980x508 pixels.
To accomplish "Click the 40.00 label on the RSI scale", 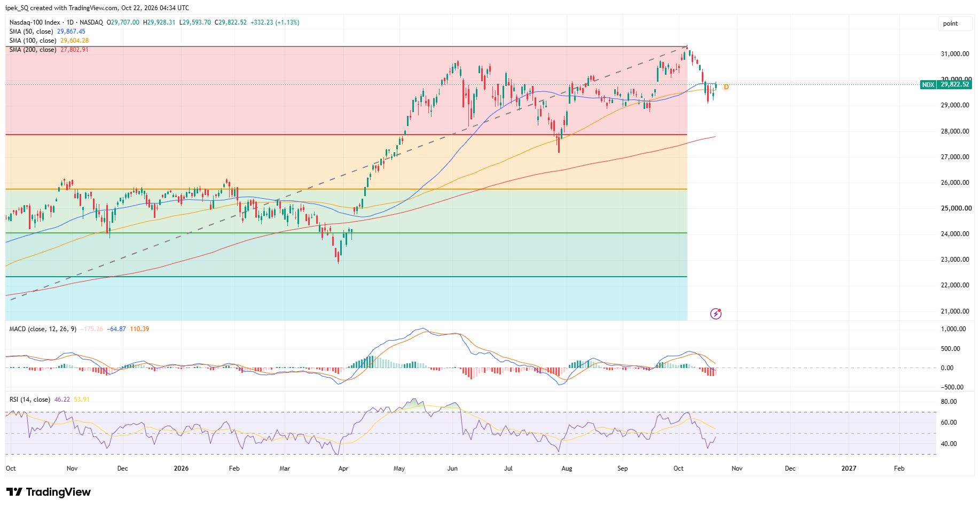I will (x=949, y=444).
